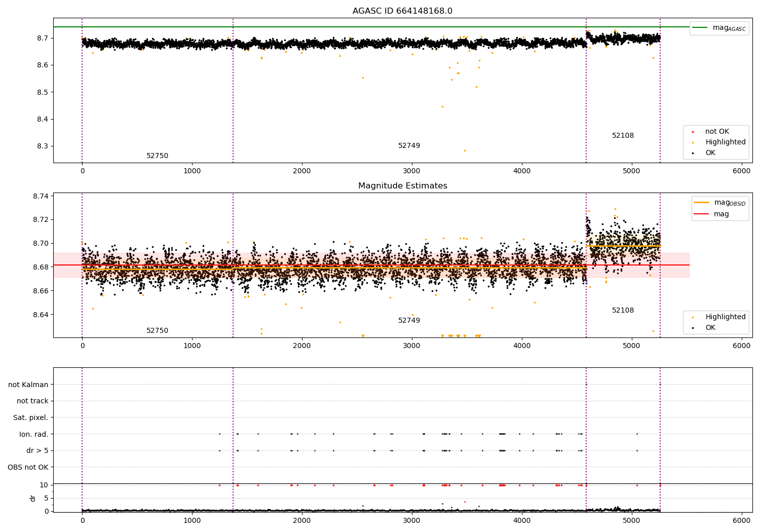
Task: Click observation label 52749 in Magnitude Estimates plot
Action: coord(409,321)
